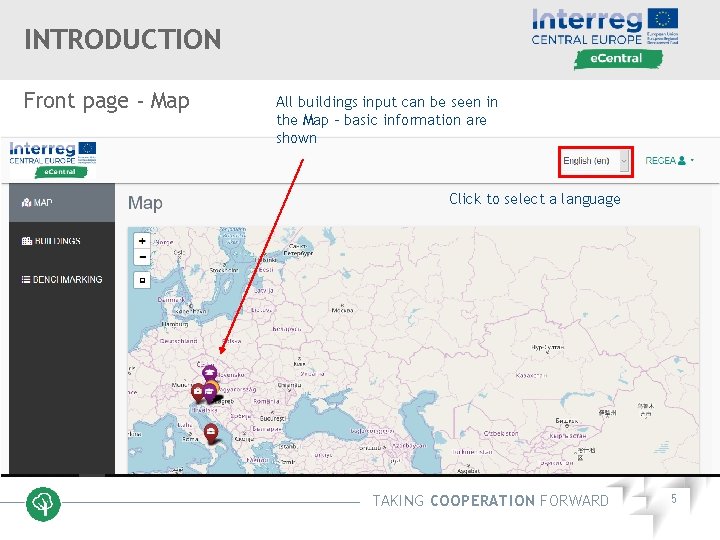Click the România label on the map

click(x=266, y=401)
